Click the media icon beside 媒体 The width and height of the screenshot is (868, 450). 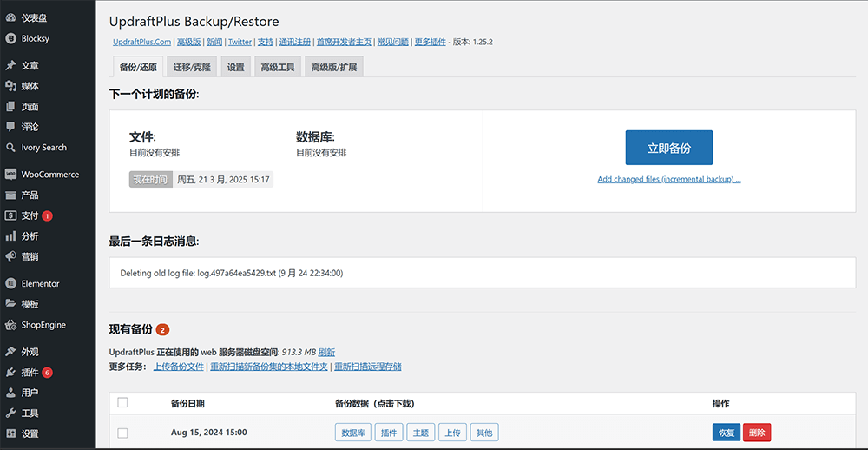tap(10, 87)
